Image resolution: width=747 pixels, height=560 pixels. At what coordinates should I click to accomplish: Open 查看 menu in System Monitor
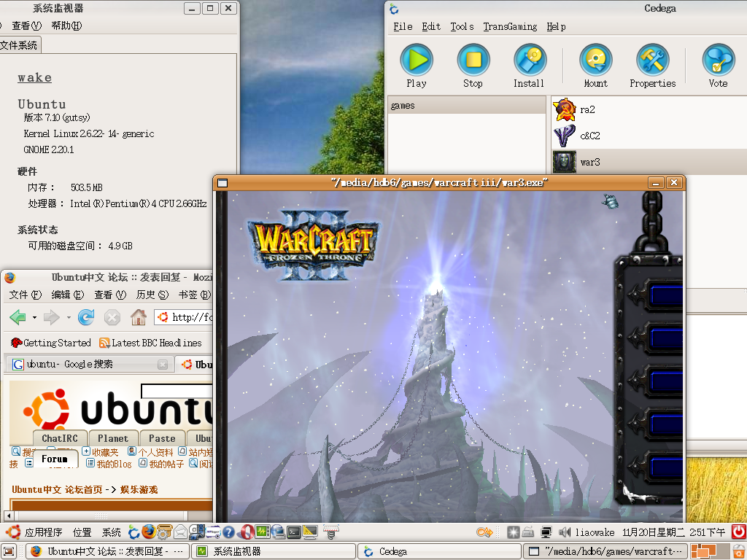[x=27, y=26]
